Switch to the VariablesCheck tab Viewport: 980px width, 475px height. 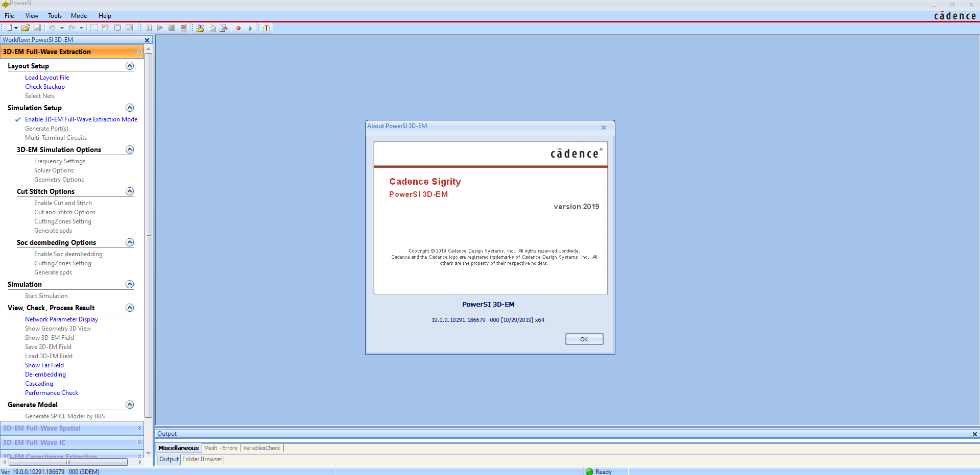click(x=261, y=448)
